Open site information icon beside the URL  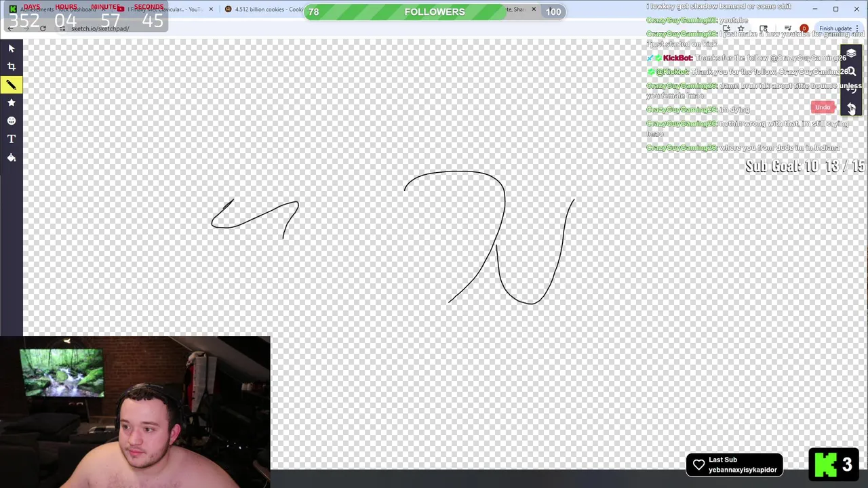(x=63, y=28)
